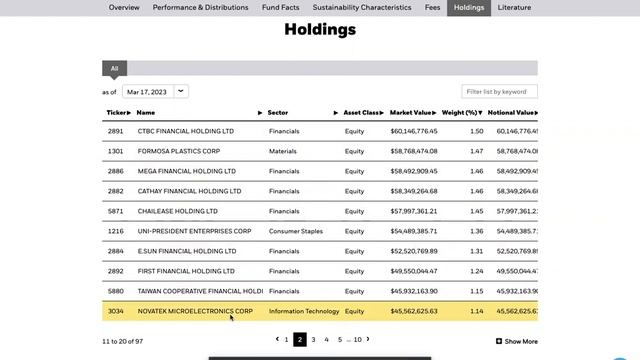Image resolution: width=640 pixels, height=360 pixels.
Task: Click weight value 1.14
Action: [477, 311]
